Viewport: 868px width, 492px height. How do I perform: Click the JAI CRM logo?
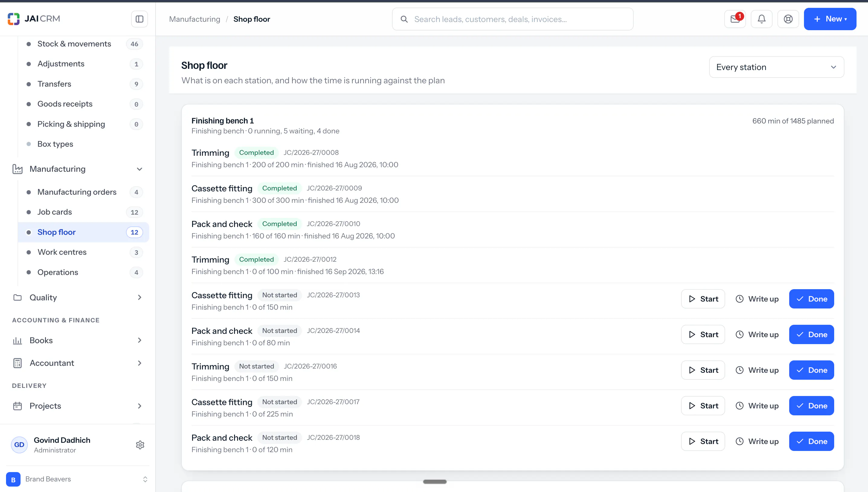(x=34, y=19)
